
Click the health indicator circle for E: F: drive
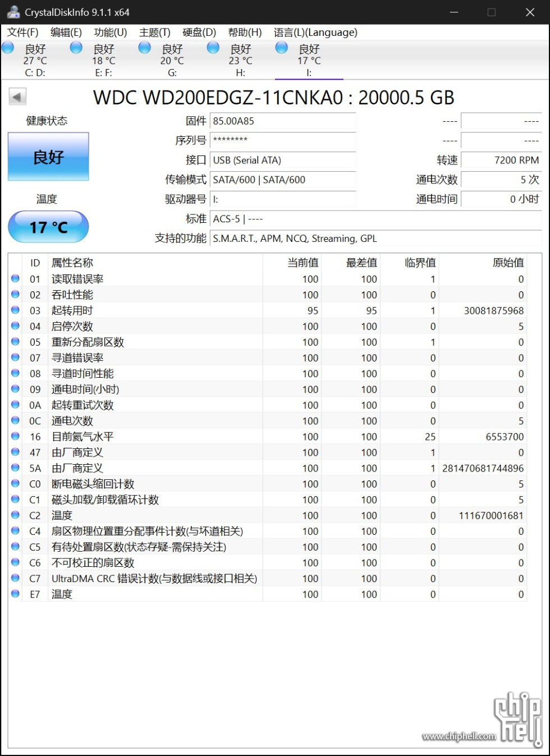(x=76, y=48)
